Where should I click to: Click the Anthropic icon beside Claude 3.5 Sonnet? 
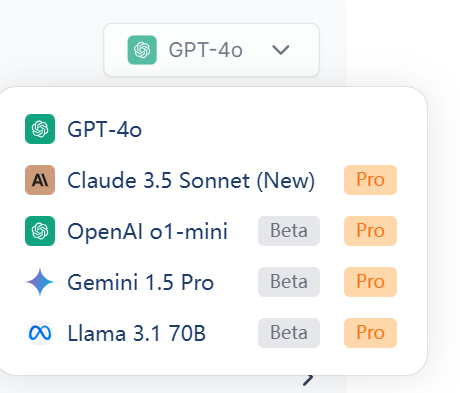(x=40, y=180)
